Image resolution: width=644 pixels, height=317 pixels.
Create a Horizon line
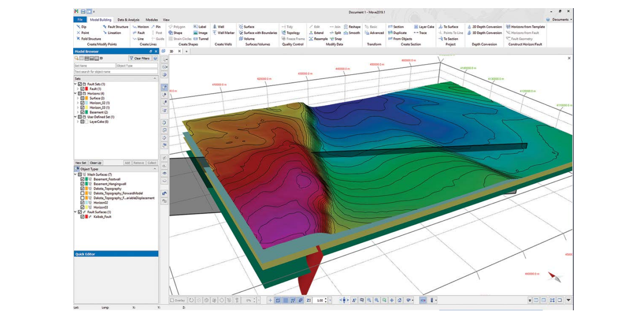140,27
